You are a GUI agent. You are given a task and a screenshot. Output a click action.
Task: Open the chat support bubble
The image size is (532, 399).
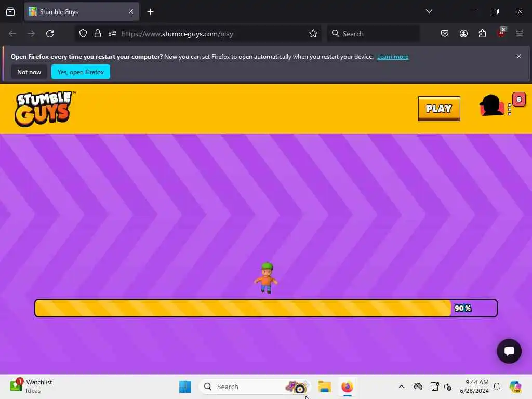coord(509,351)
